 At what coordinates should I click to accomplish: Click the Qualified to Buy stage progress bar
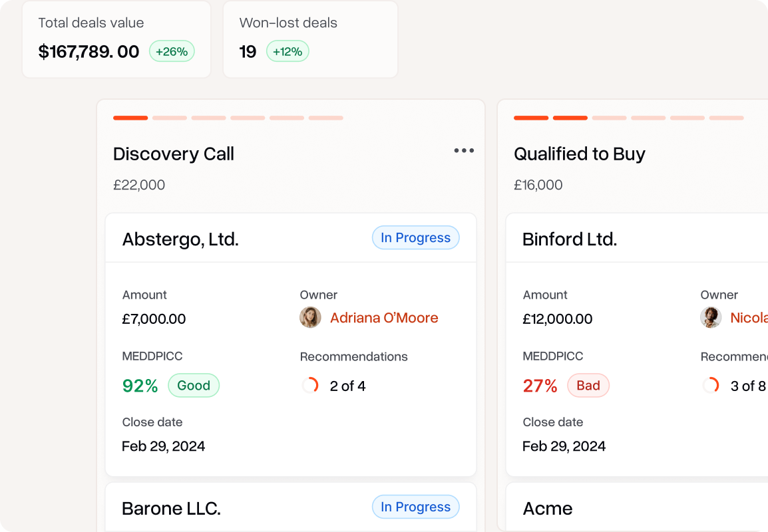(628, 118)
